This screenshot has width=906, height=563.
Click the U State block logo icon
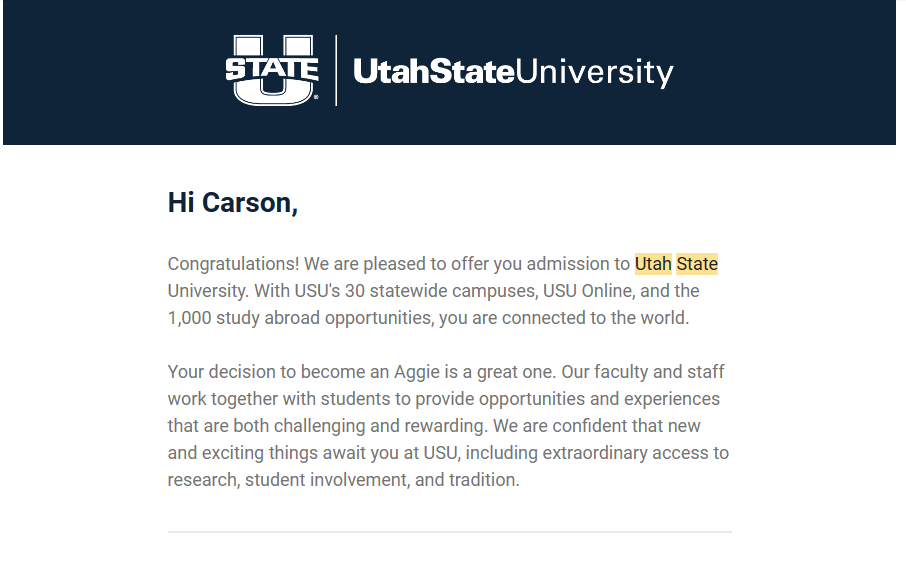(272, 71)
